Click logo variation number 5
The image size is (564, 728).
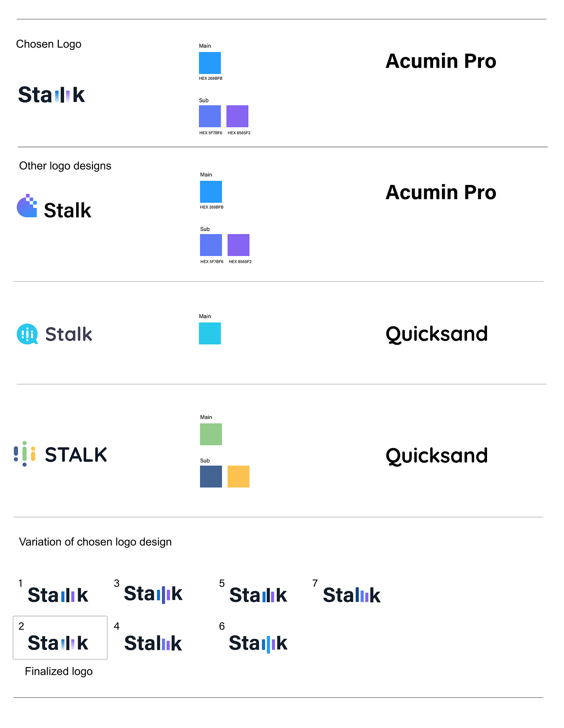coord(258,595)
